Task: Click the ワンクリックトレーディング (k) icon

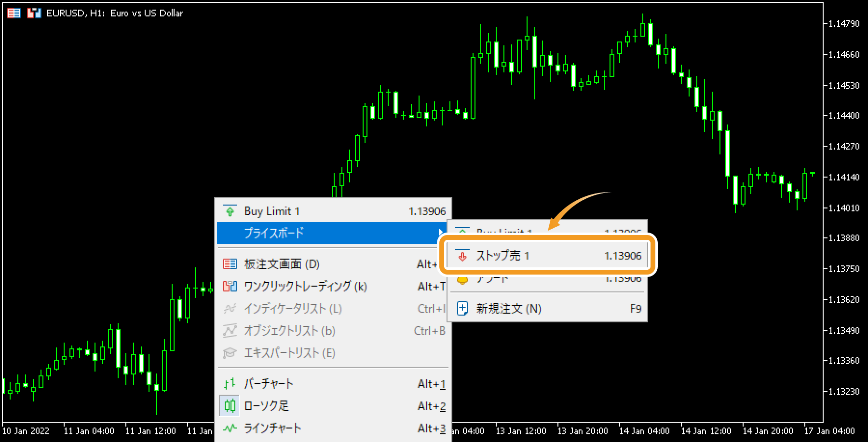Action: pyautogui.click(x=230, y=286)
